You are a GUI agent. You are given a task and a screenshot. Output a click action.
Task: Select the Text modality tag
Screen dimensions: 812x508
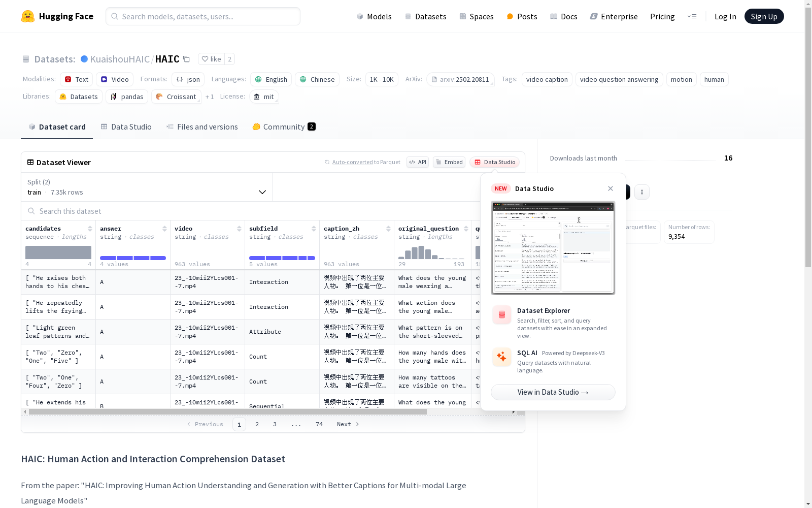tap(76, 79)
